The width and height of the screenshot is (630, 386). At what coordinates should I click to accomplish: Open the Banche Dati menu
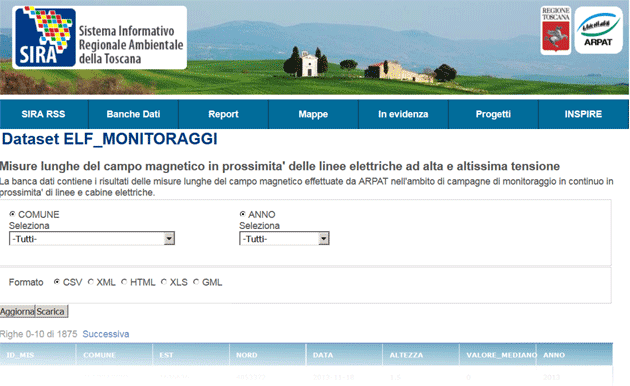pos(133,114)
